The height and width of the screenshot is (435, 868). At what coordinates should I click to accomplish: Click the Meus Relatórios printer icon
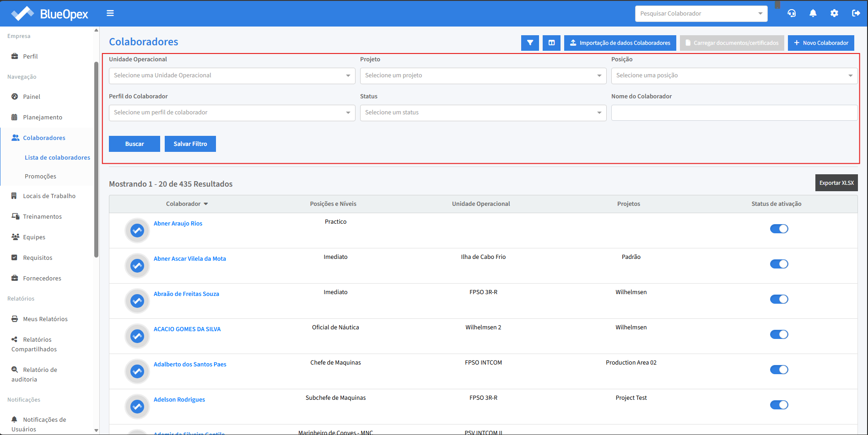(15, 319)
